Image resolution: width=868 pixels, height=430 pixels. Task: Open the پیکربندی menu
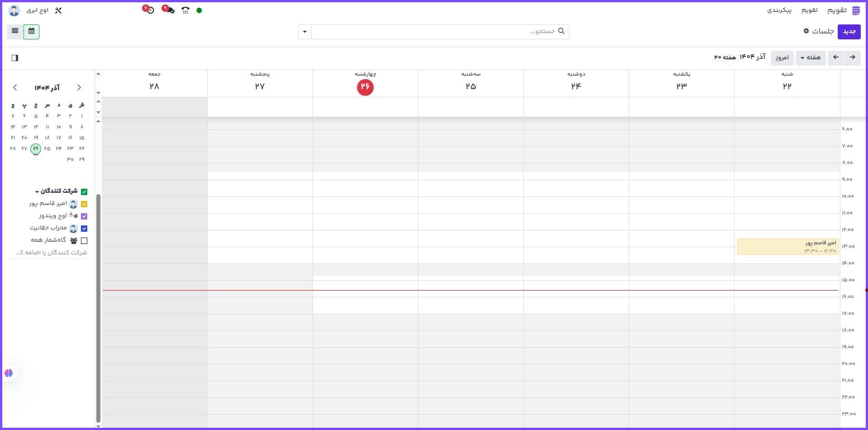coord(779,10)
